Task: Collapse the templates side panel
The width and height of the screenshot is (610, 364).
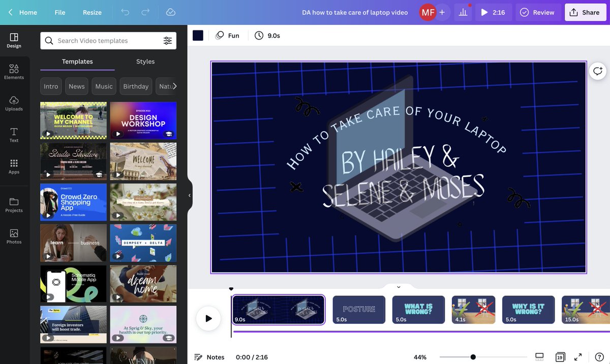Action: coord(189,194)
